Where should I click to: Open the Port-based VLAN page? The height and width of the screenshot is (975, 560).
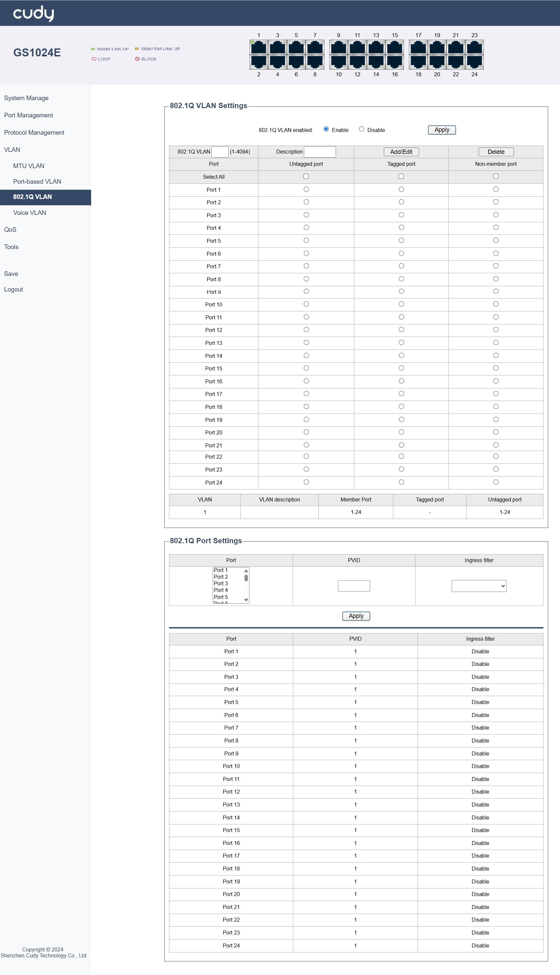click(37, 181)
